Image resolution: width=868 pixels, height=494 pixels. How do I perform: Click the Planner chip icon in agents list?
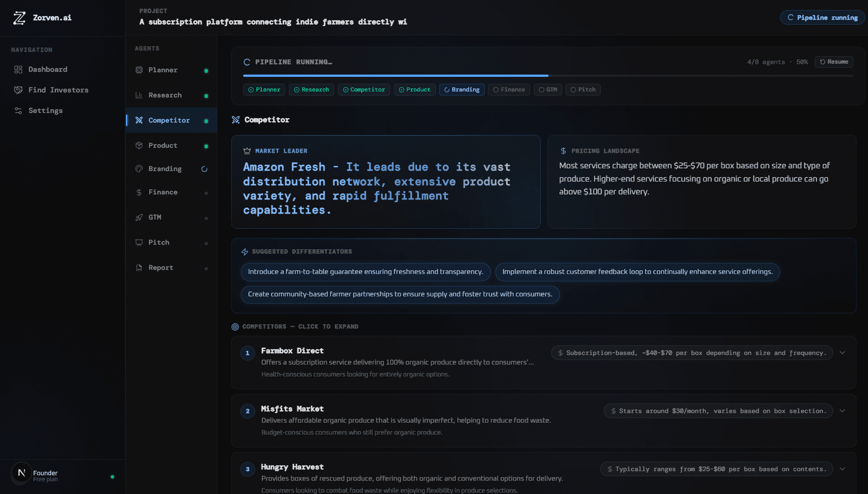(x=139, y=70)
